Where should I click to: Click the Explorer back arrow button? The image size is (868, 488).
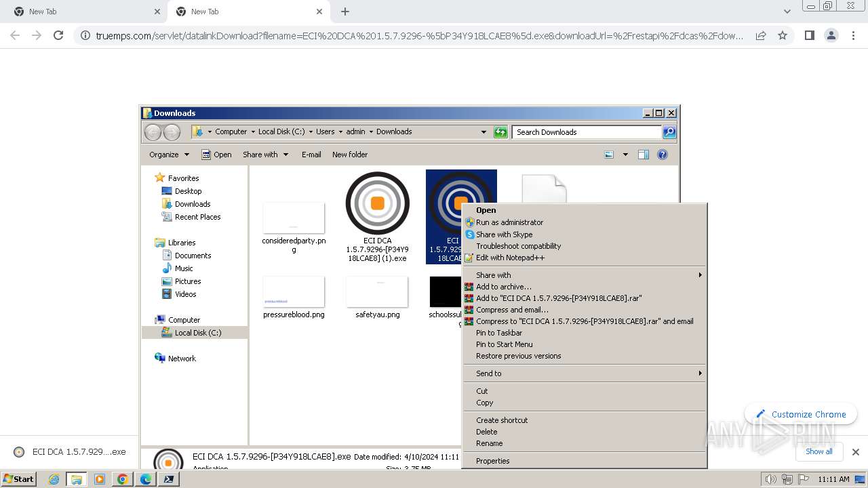(153, 132)
